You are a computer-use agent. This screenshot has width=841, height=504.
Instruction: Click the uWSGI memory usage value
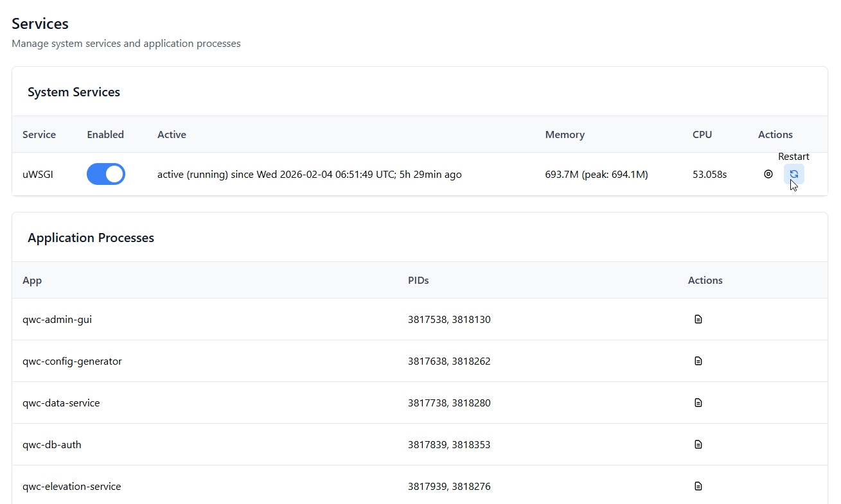596,174
